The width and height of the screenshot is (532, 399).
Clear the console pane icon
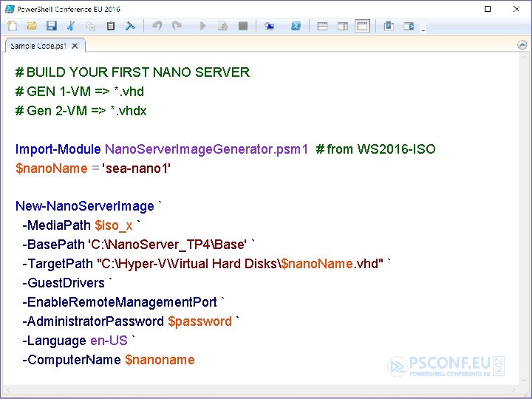(130, 26)
